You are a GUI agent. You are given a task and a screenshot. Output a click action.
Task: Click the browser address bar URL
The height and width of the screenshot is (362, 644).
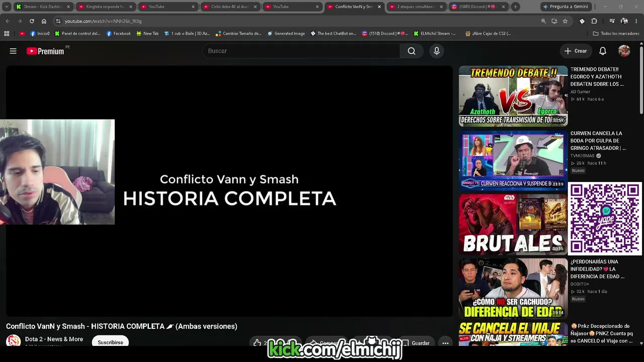click(x=103, y=21)
